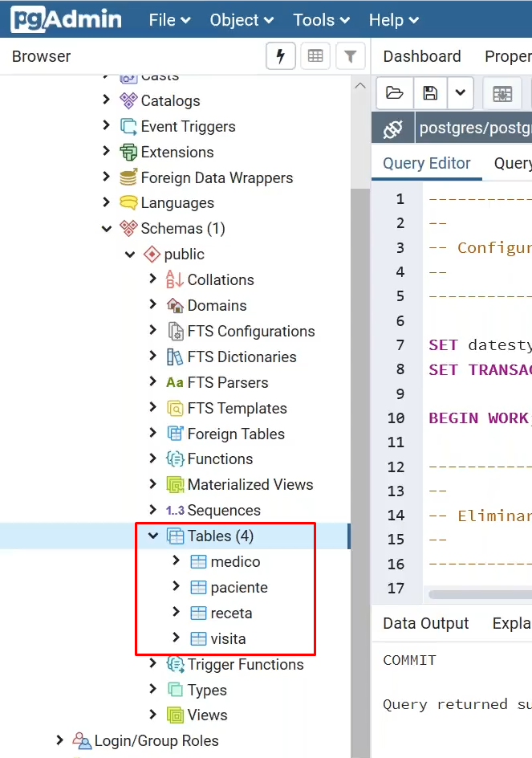The height and width of the screenshot is (758, 532).
Task: Open the Data Output tab
Action: pos(426,624)
